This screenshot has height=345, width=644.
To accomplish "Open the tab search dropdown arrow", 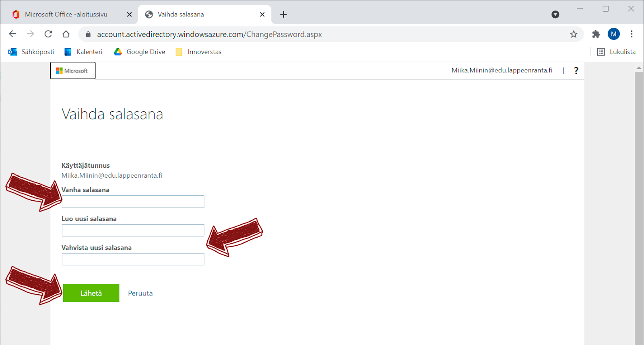I will [555, 14].
